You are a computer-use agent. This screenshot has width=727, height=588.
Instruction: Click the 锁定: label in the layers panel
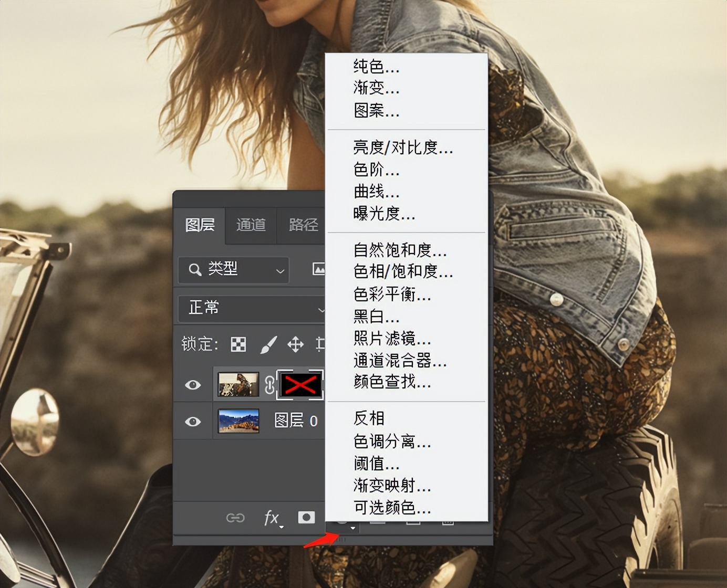pos(200,344)
